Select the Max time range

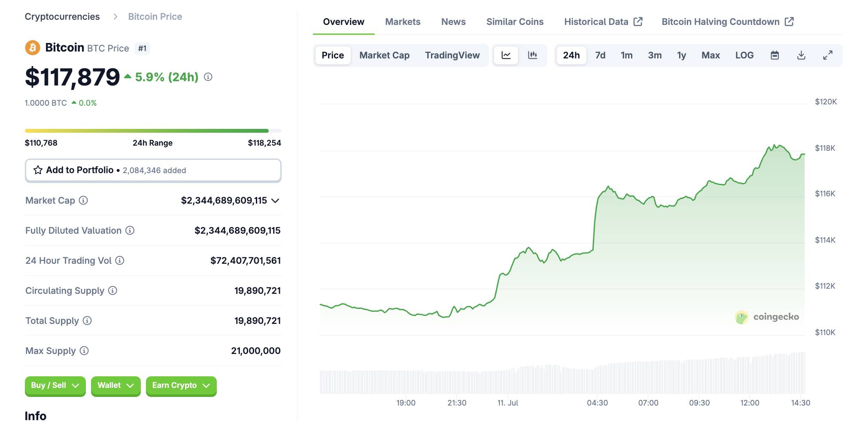[x=710, y=55]
